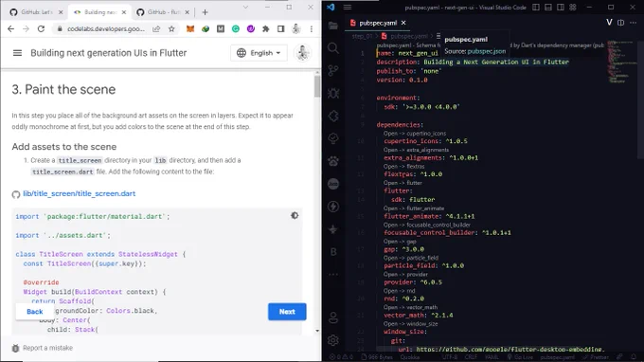Click Open window_size code lens
Image resolution: width=644 pixels, height=362 pixels.
[410, 324]
